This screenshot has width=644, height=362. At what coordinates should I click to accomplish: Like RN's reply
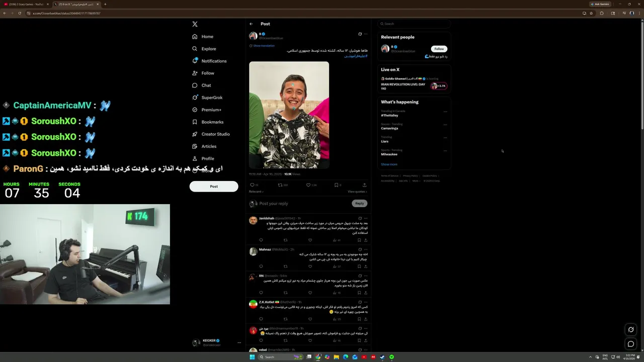click(310, 293)
